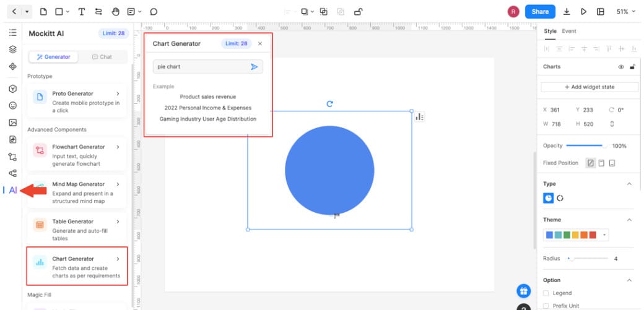Image resolution: width=644 pixels, height=310 pixels.
Task: Click the chart data edit icon
Action: [419, 117]
